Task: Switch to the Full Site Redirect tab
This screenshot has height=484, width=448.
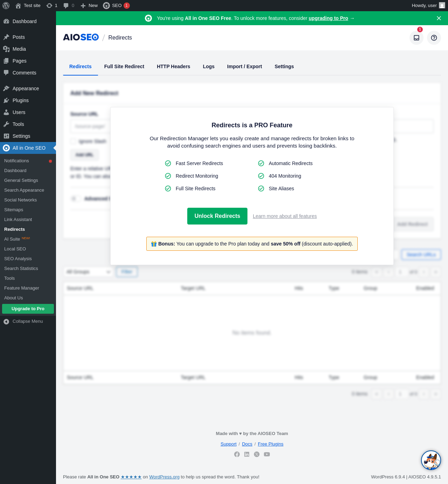Action: [124, 66]
